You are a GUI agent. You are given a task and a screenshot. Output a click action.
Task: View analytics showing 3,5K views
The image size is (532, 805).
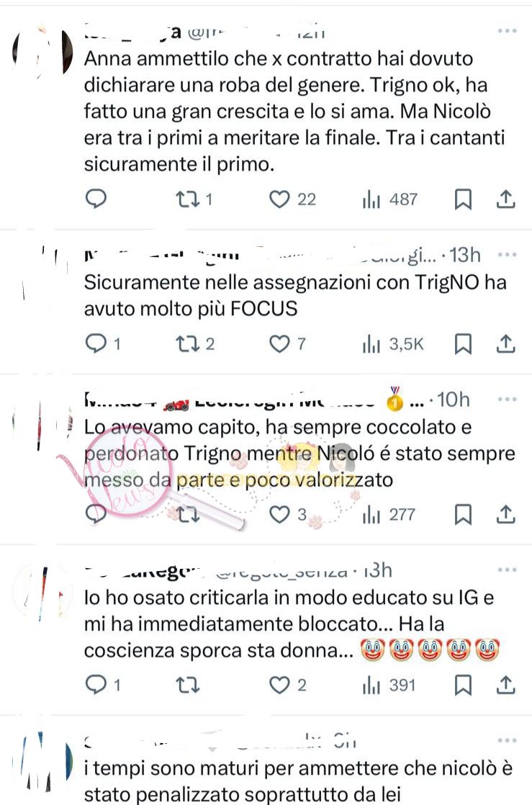(393, 343)
